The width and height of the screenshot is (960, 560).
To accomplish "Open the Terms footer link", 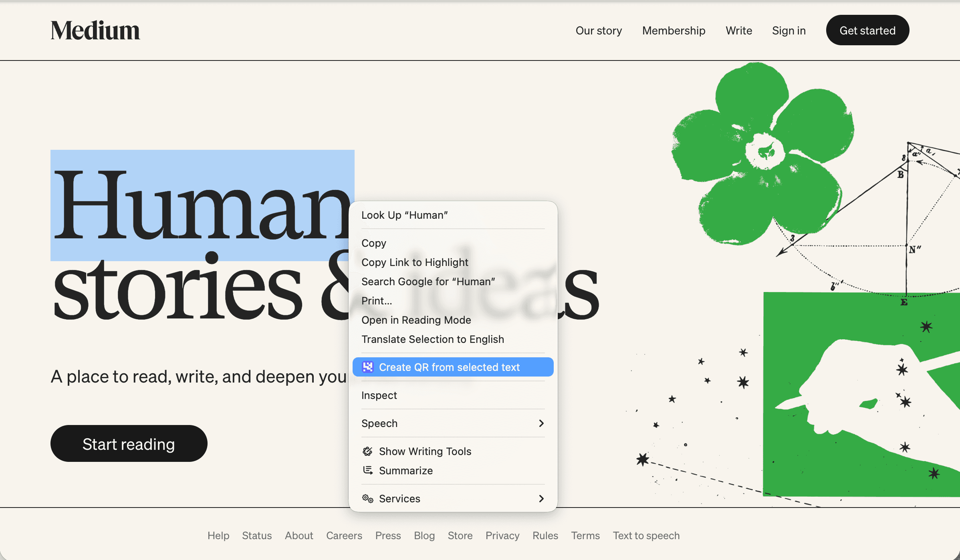I will (x=585, y=536).
